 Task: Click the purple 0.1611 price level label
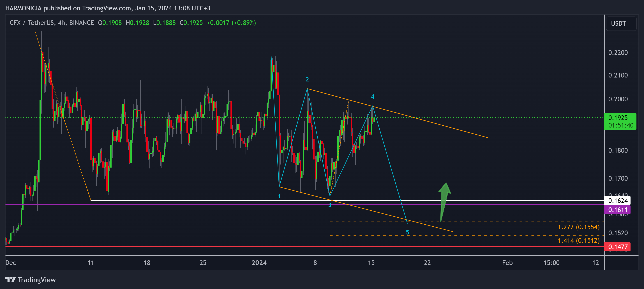click(617, 210)
